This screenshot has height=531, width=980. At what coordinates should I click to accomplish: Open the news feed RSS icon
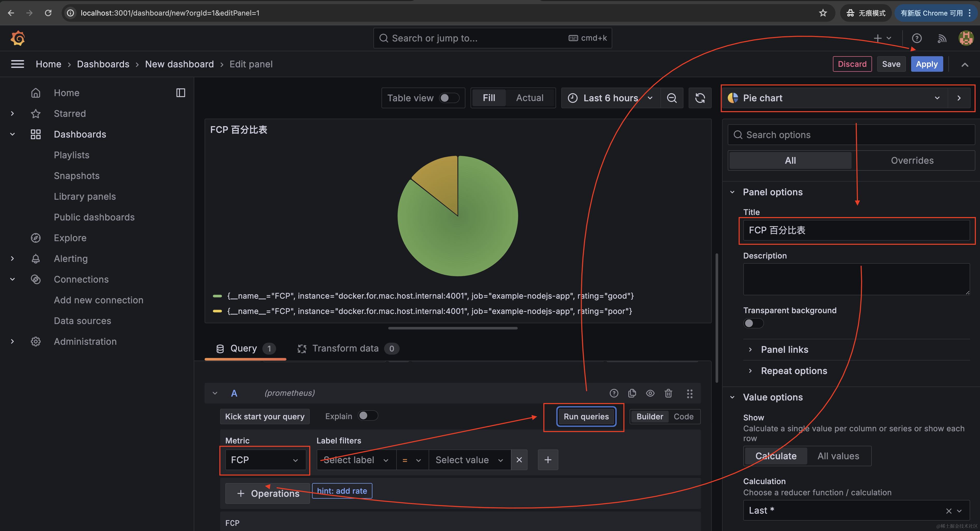click(942, 38)
